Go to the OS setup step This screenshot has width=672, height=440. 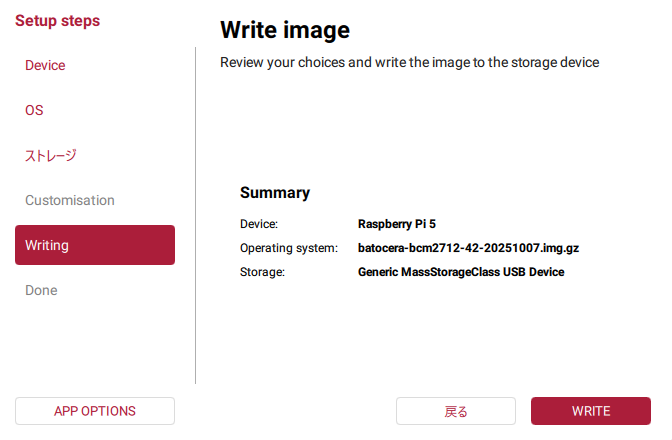[34, 110]
